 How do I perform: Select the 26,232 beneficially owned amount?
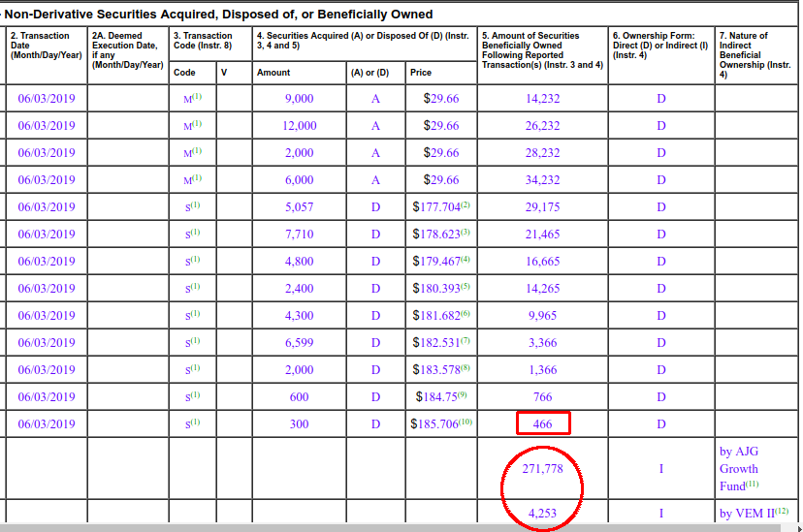pyautogui.click(x=542, y=126)
